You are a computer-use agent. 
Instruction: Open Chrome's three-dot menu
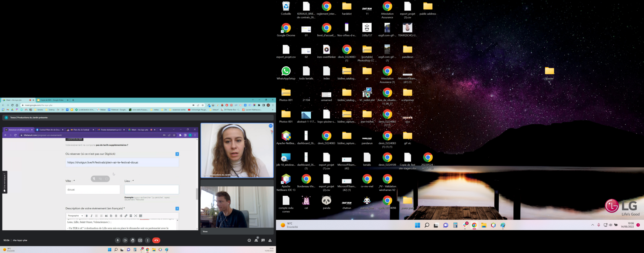click(273, 105)
